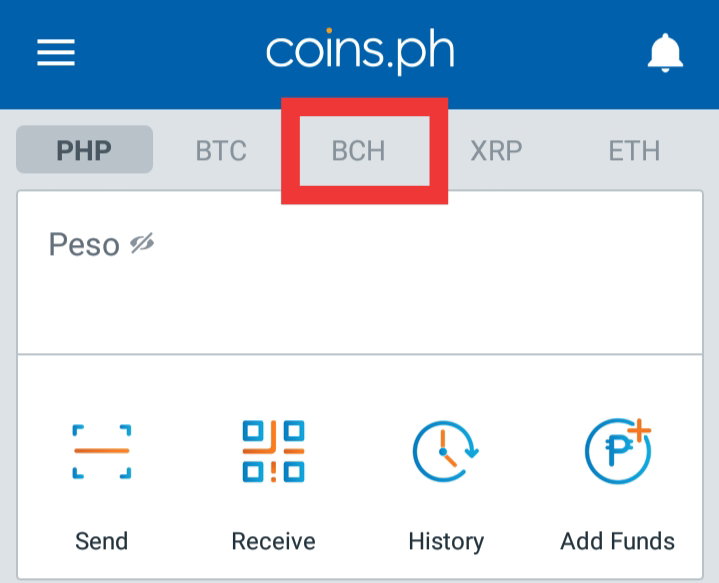
Task: Click the Add Funds label
Action: click(x=618, y=541)
